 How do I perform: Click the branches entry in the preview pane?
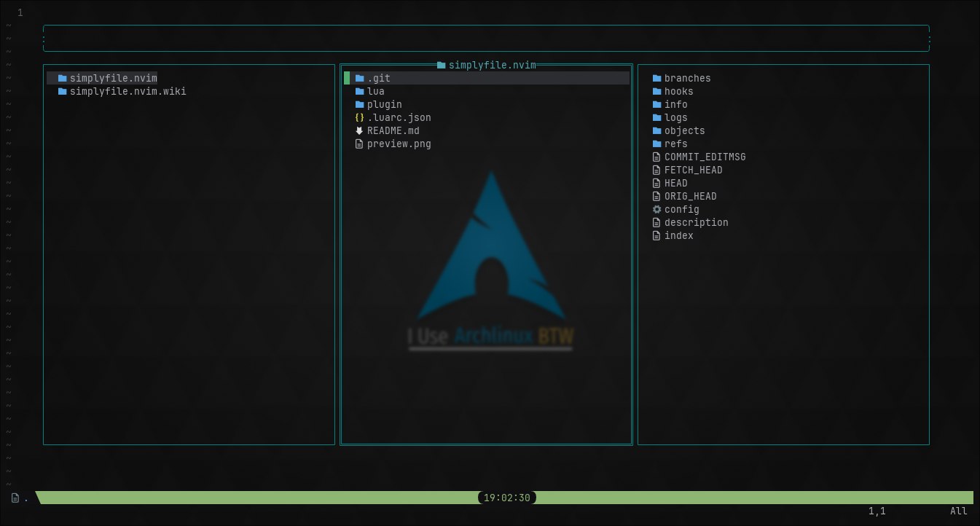[x=688, y=78]
